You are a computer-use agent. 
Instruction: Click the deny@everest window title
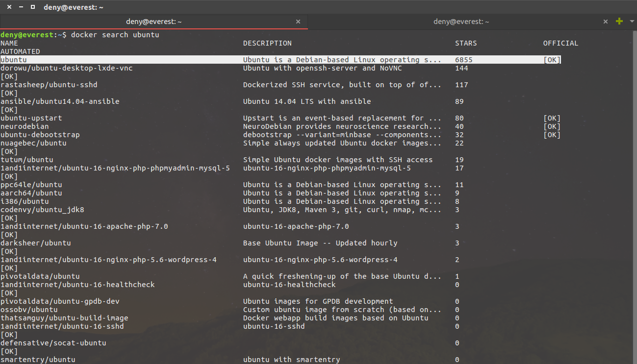click(74, 7)
